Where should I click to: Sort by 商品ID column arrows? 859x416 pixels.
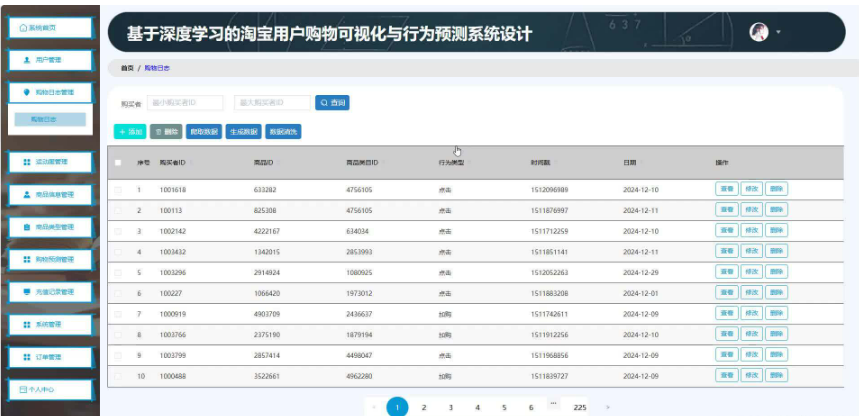coord(278,163)
